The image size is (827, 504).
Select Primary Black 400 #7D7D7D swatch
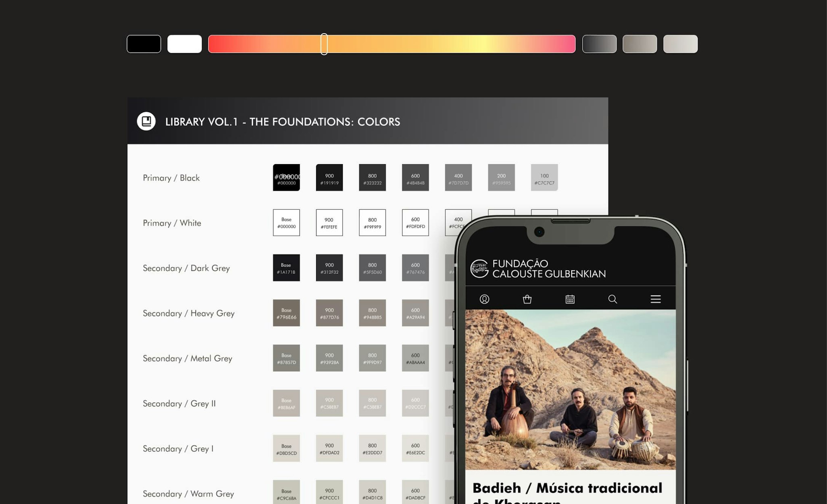point(458,177)
